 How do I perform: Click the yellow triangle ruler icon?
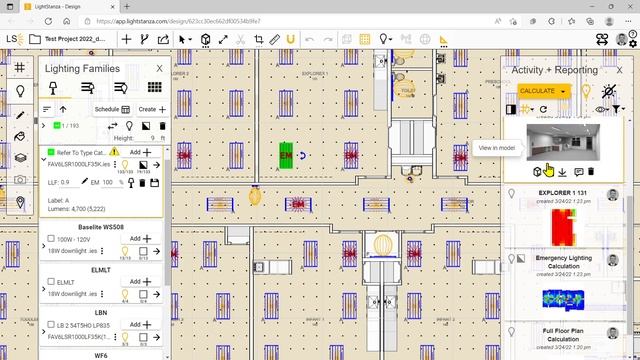[443, 40]
